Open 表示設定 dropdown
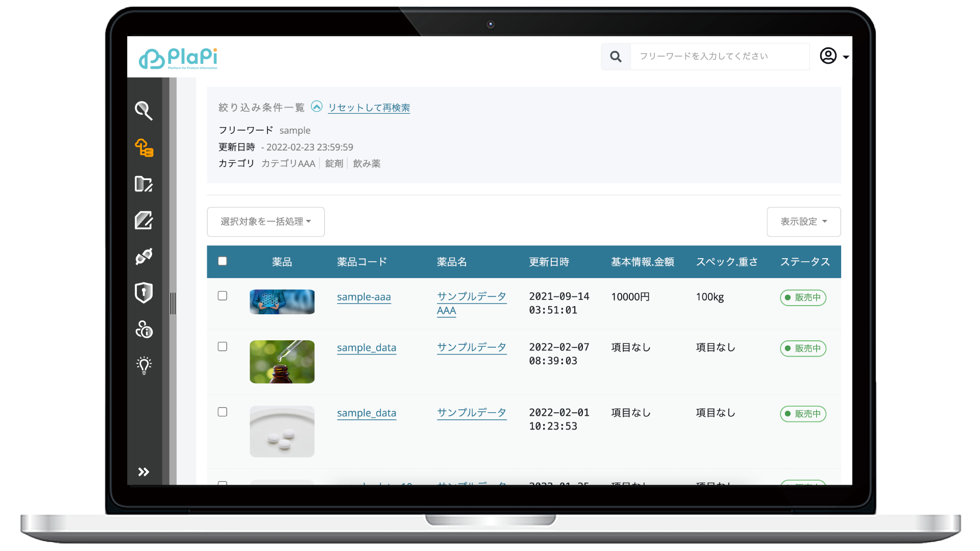This screenshot has height=551, width=980. tap(803, 222)
